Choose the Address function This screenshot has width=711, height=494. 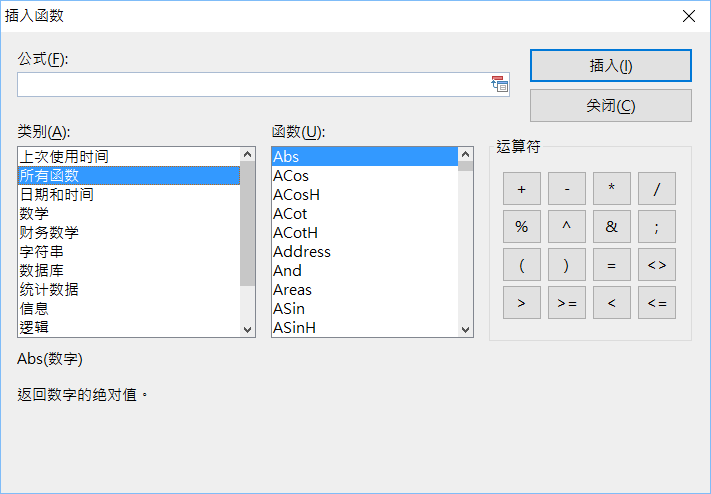301,252
